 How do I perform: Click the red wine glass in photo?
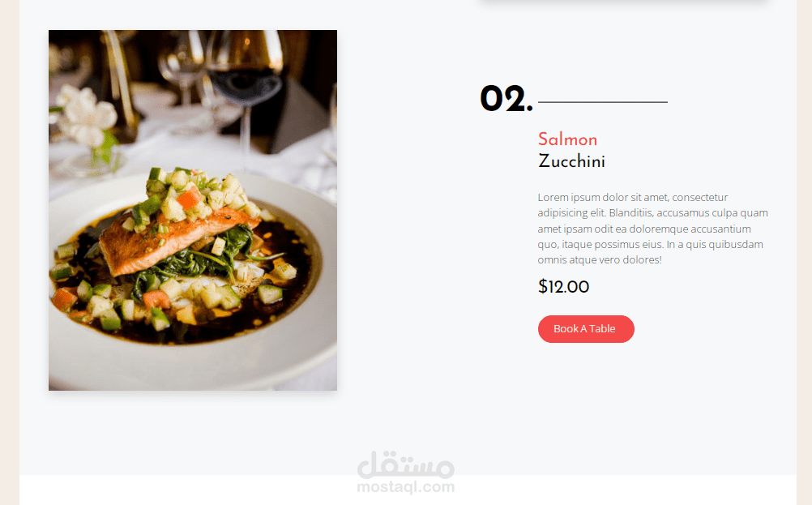click(245, 78)
